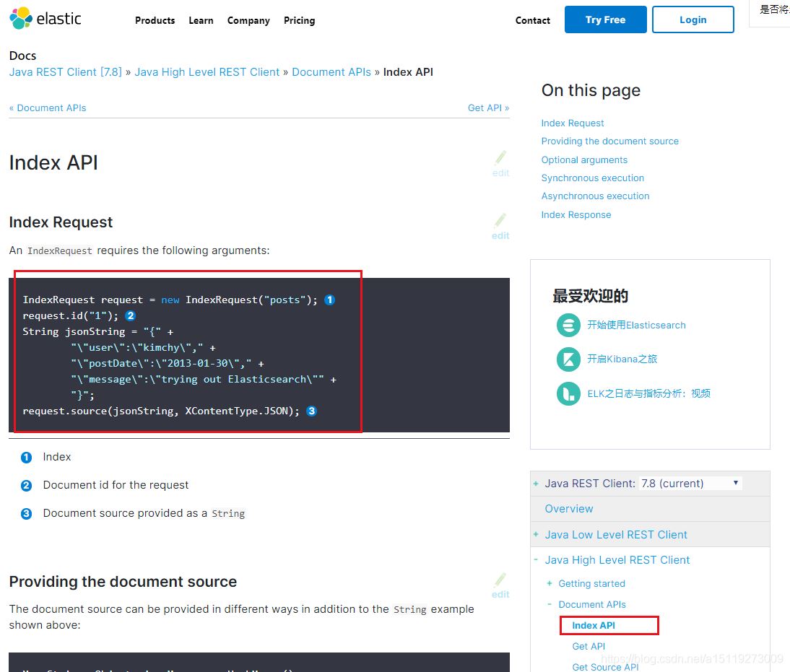
Task: Jump to Asynchronous execution section
Action: click(x=595, y=196)
